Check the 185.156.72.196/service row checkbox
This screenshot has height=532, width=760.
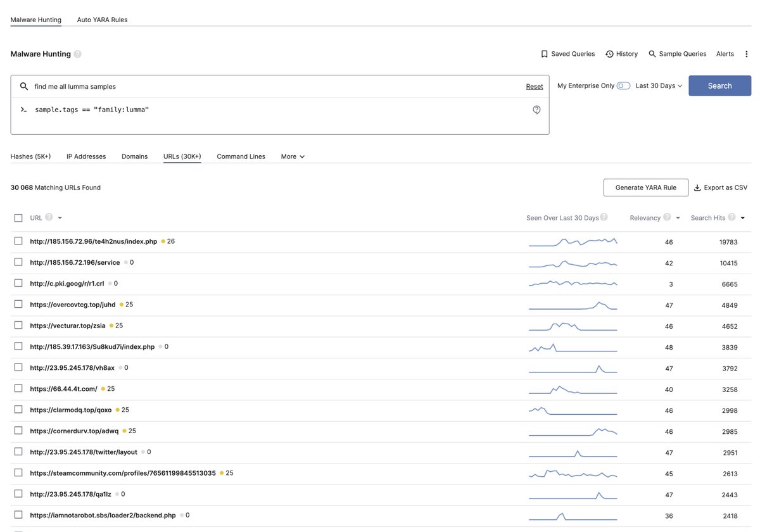[x=18, y=262]
